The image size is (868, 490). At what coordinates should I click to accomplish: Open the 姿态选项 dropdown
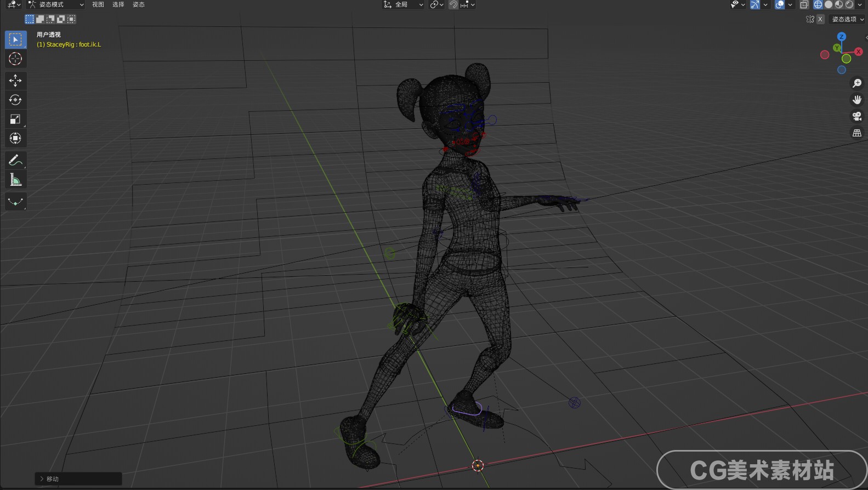tap(847, 19)
